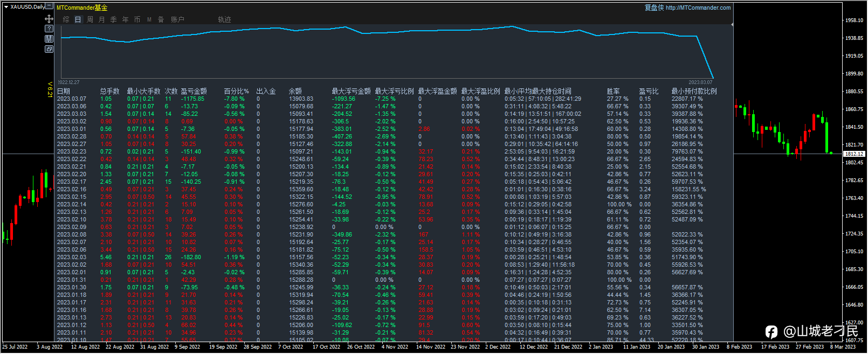The width and height of the screenshot is (868, 354).
Task: Collapse panel using small arrow at right edge
Action: [732, 25]
